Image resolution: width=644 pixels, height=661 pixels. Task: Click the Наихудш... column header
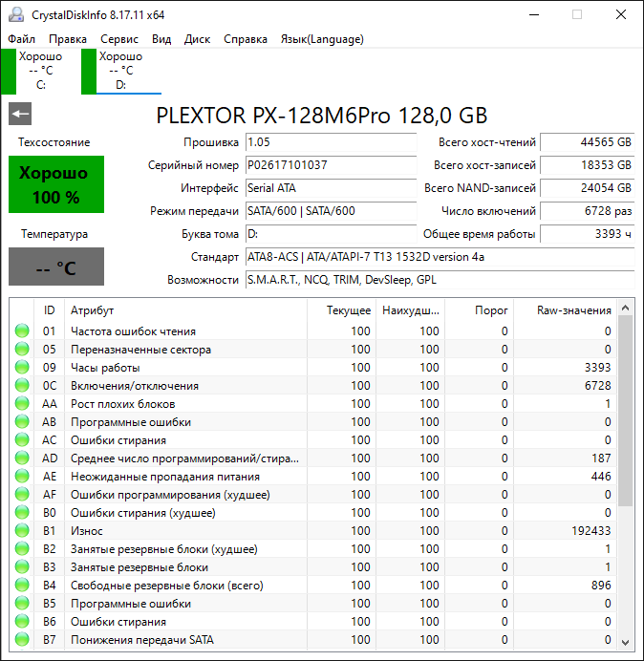(x=410, y=310)
